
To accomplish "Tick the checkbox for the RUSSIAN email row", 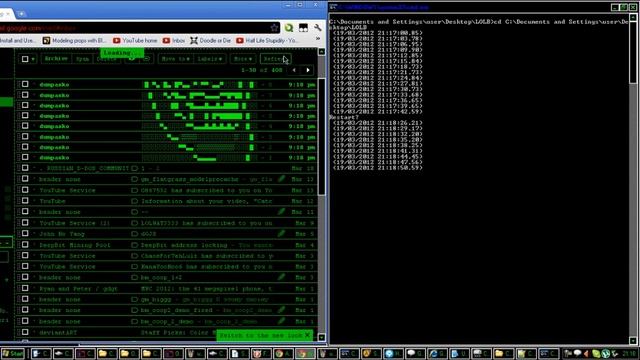I will click(25, 168).
